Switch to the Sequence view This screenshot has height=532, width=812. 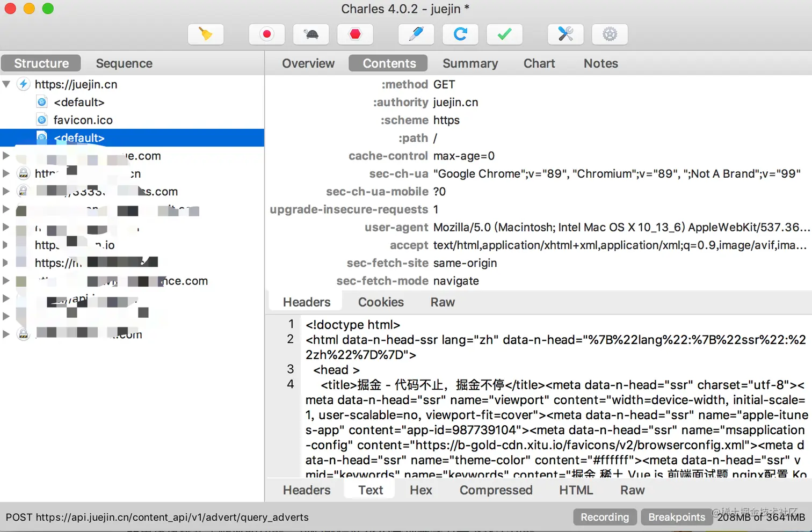124,63
